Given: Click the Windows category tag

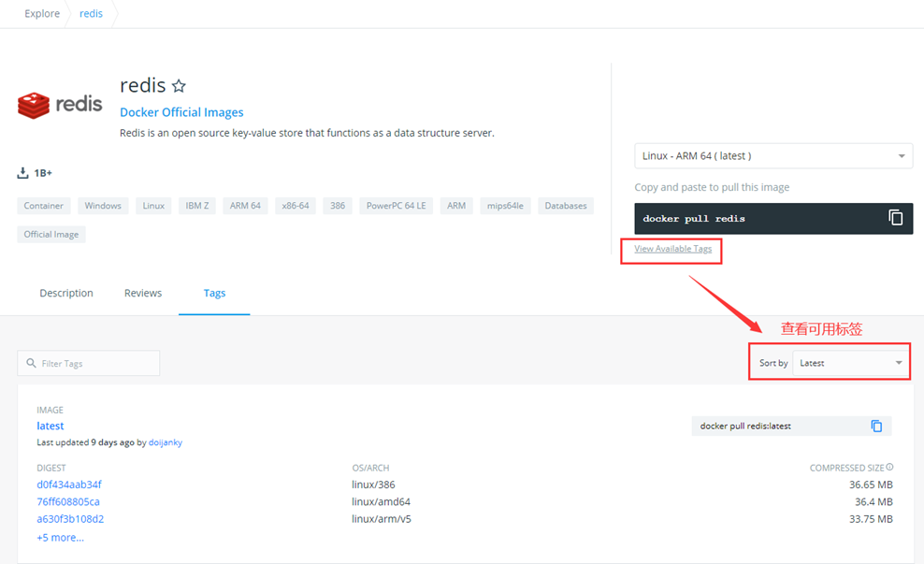Looking at the screenshot, I should coord(103,206).
